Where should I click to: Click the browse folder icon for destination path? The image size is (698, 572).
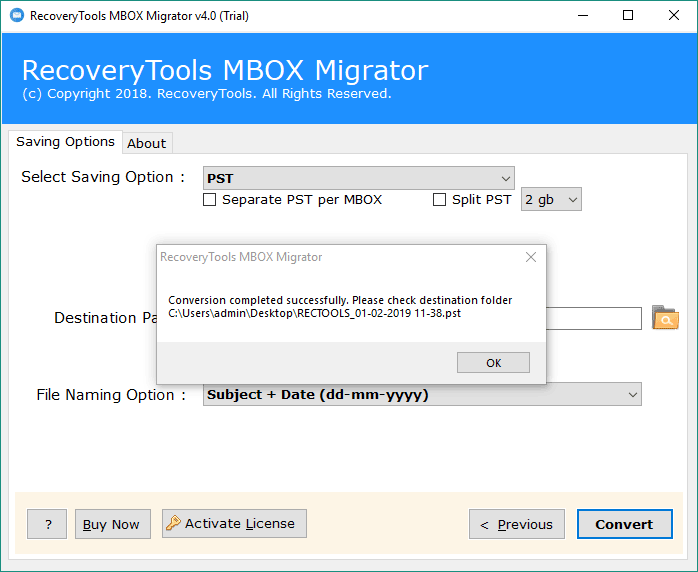[x=665, y=318]
